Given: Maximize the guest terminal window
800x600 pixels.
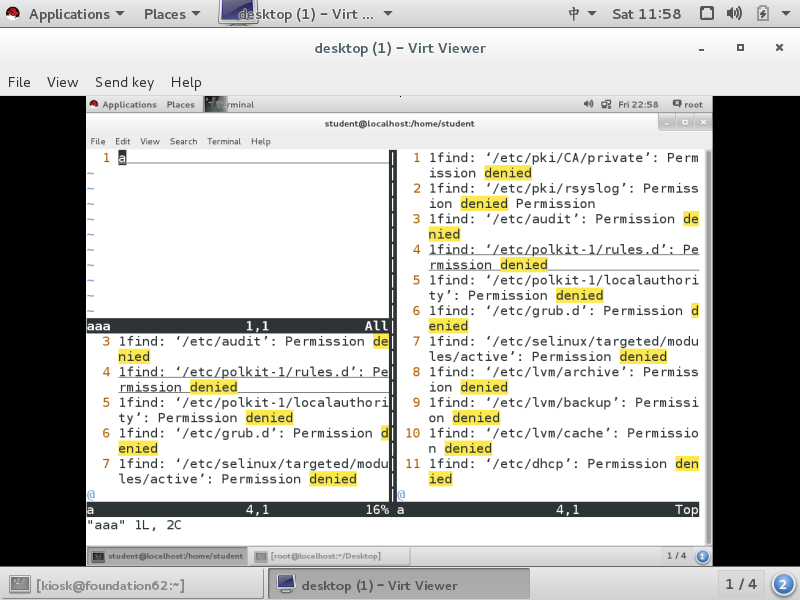Looking at the screenshot, I should [685, 122].
